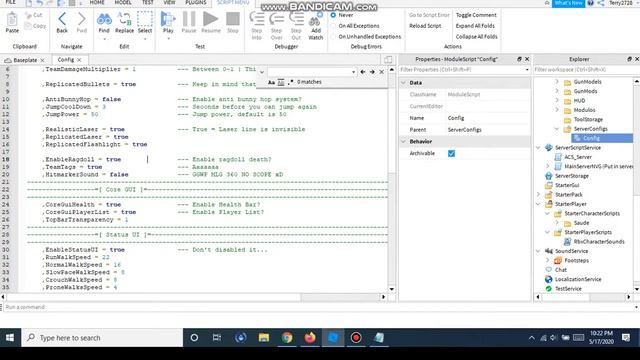Toggle match case in find bar
This screenshot has height=360, width=640.
click(x=271, y=82)
